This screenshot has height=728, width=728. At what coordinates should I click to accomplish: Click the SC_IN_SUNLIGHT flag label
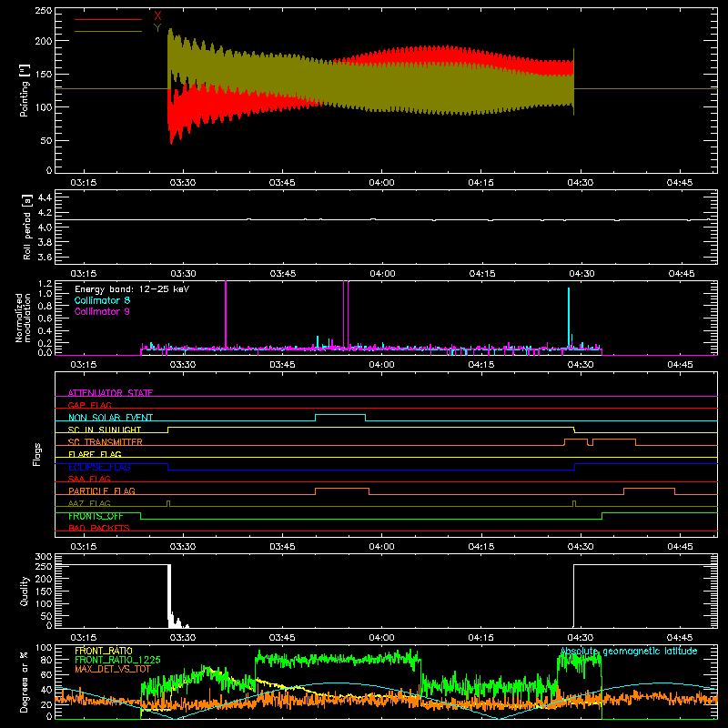(x=105, y=430)
